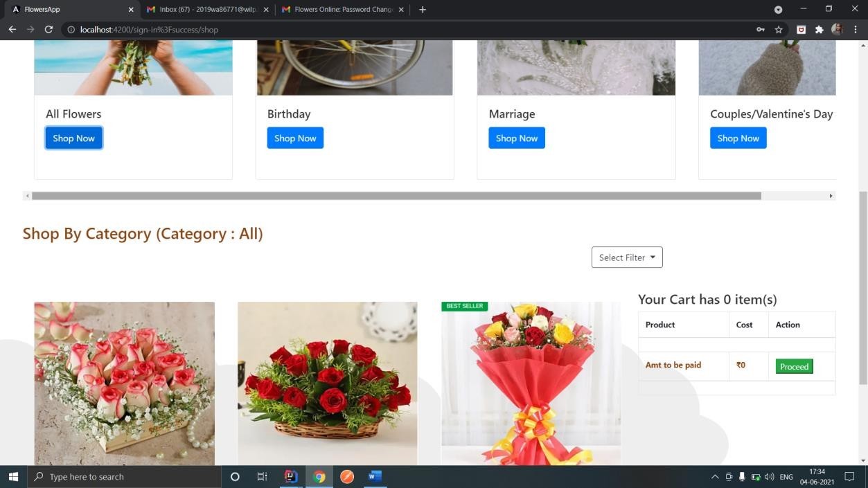This screenshot has width=868, height=488.
Task: Open Microsoft Word from the taskbar
Action: (375, 476)
